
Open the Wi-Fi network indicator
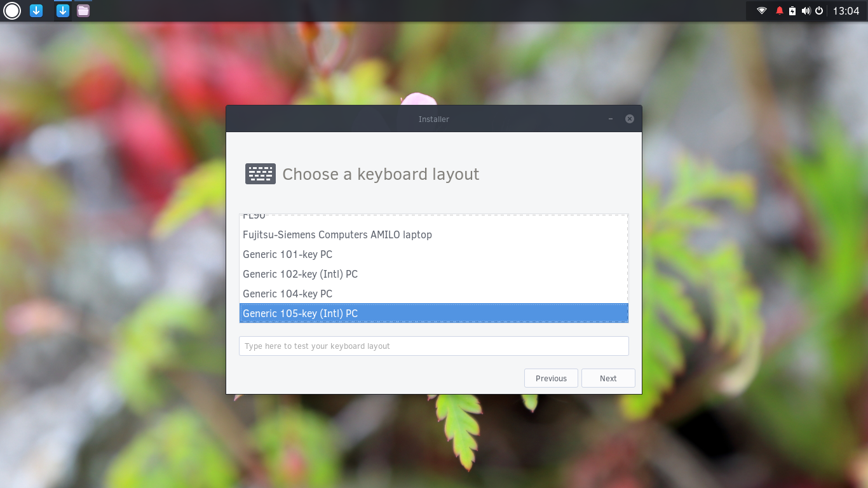[x=762, y=11]
